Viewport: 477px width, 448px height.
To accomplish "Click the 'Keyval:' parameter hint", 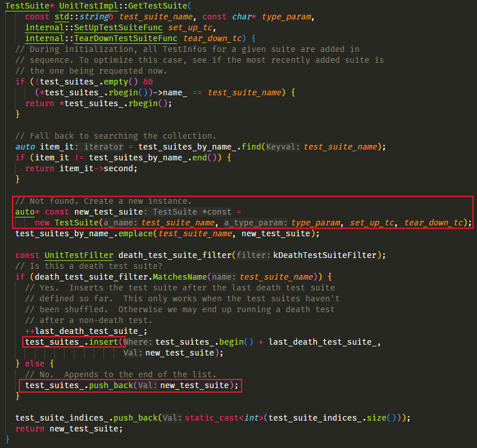I will (283, 147).
